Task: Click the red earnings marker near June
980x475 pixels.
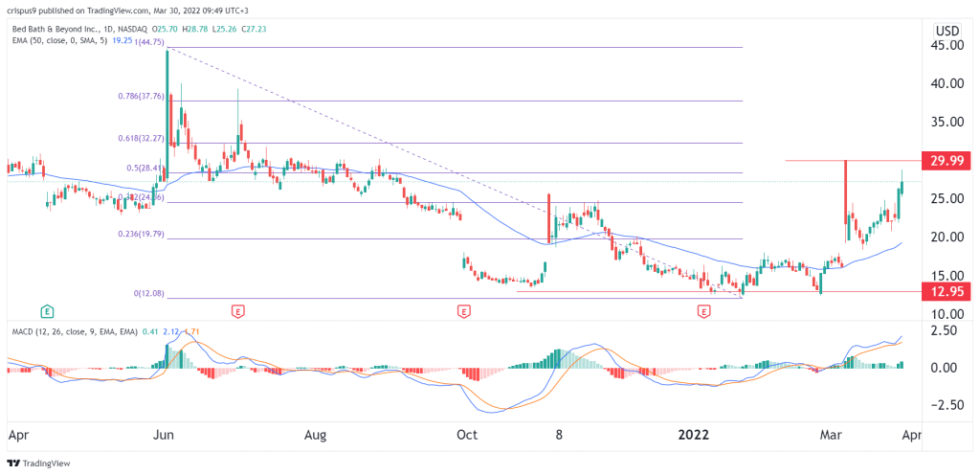Action: [x=237, y=310]
